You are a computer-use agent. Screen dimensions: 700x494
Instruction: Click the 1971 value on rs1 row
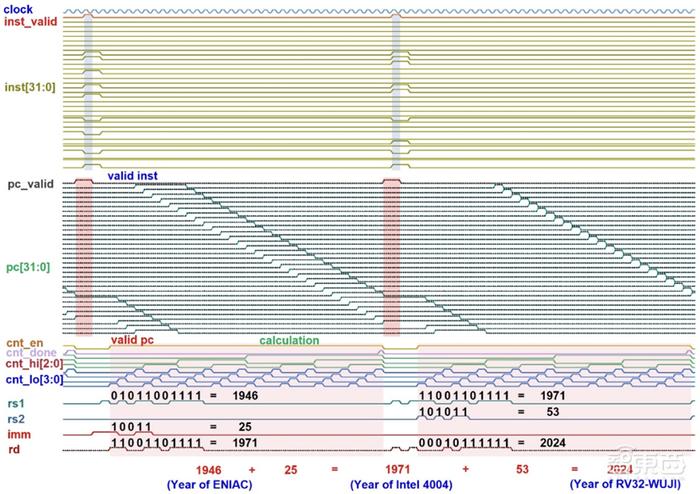point(553,395)
